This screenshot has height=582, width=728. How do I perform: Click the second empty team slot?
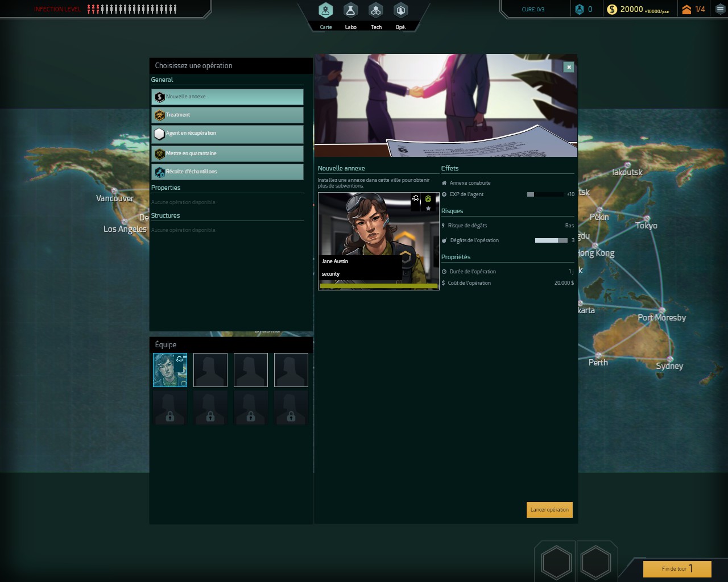(250, 370)
